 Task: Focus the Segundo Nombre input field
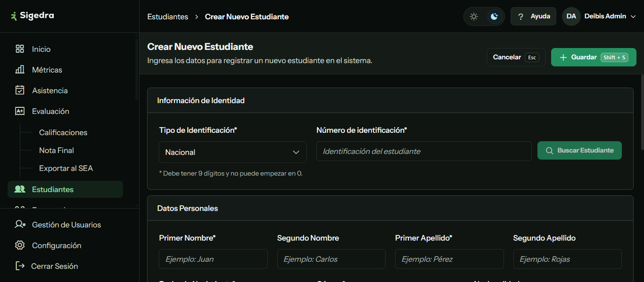[331, 259]
